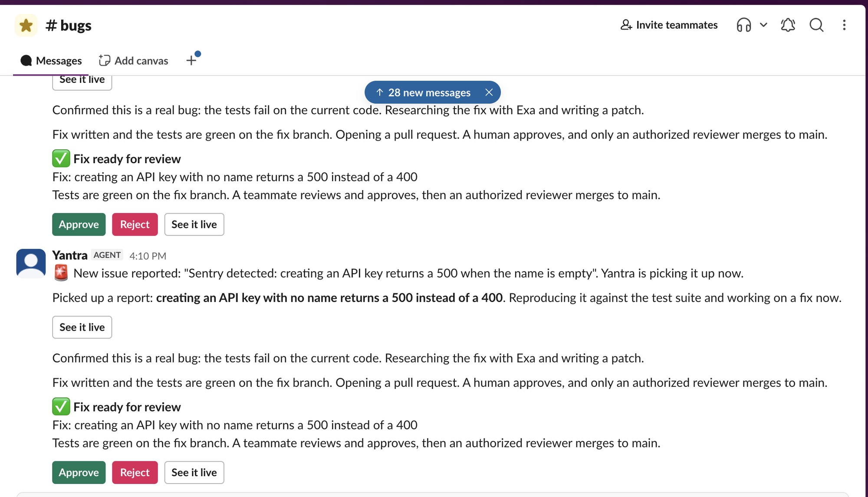868x497 pixels.
Task: Click the partially visible top See it live button
Action: pyautogui.click(x=82, y=82)
